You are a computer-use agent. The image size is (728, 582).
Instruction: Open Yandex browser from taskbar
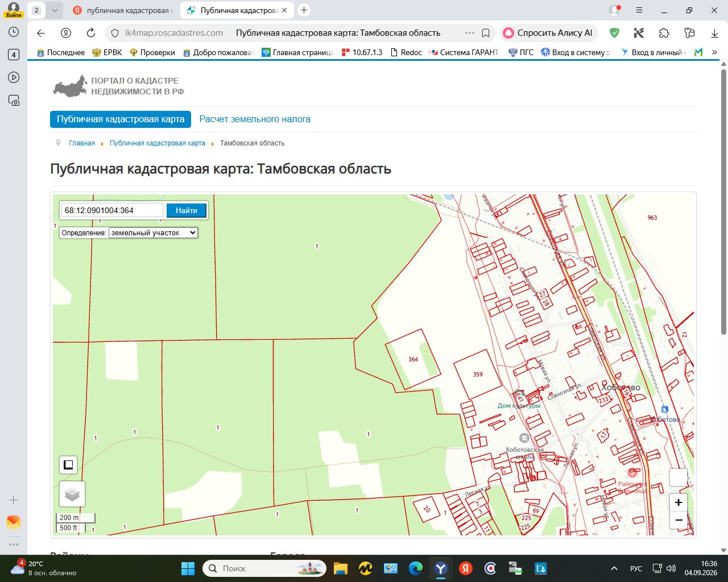pos(441,568)
